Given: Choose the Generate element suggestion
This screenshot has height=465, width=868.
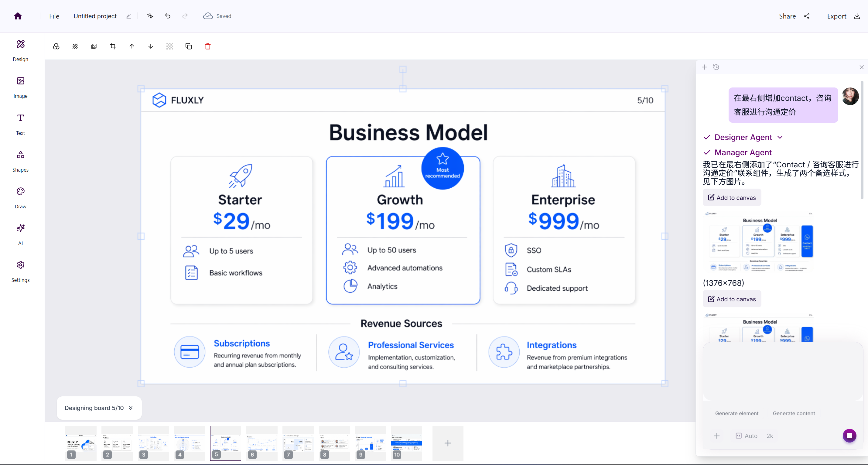Looking at the screenshot, I should [736, 413].
